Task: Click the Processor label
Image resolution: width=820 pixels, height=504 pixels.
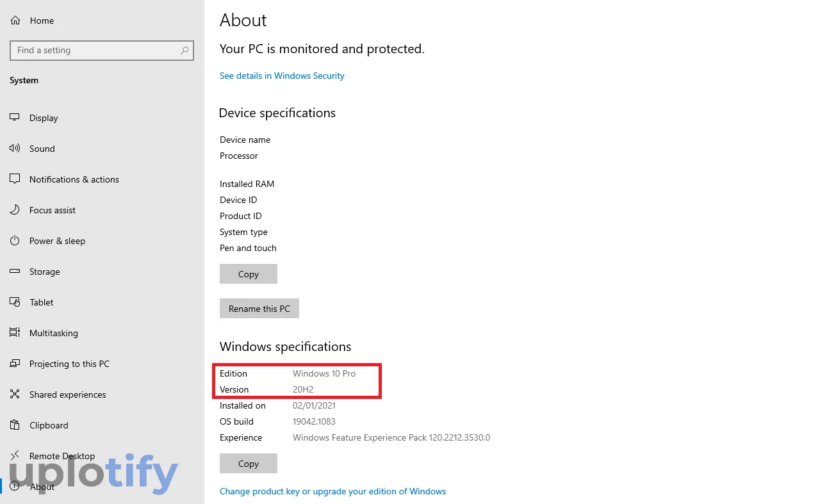Action: pyautogui.click(x=239, y=156)
